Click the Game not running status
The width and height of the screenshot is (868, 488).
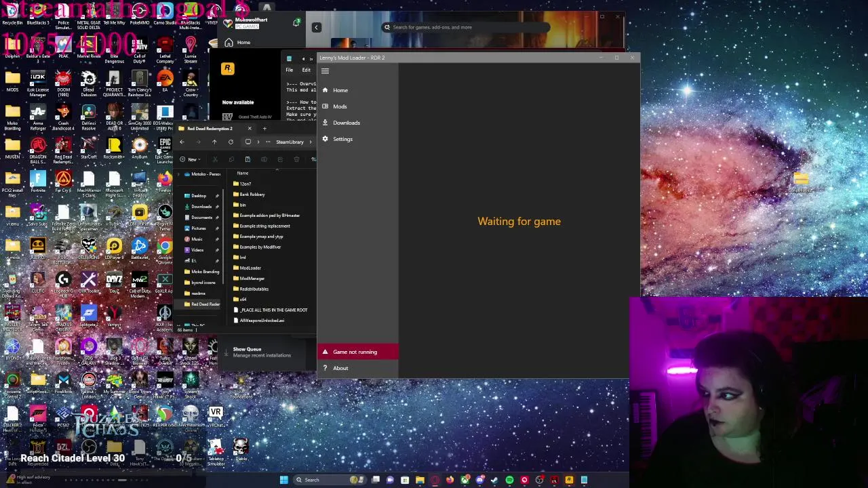click(x=357, y=352)
